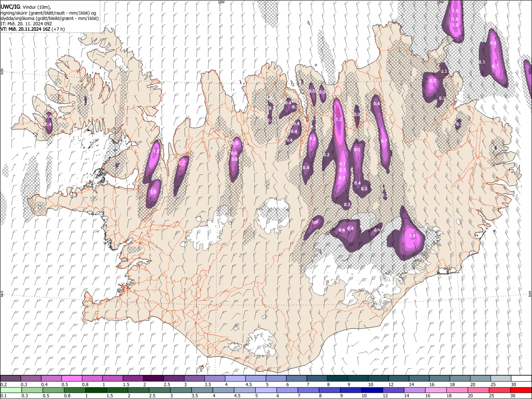Click the 'slydda/snjókoma' legend description line
The image size is (532, 399).
tap(49, 18)
